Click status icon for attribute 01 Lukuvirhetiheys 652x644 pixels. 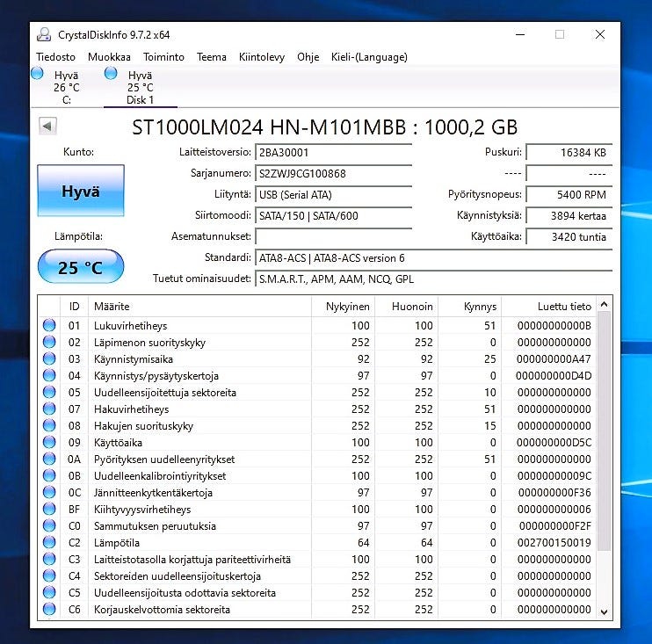point(49,326)
